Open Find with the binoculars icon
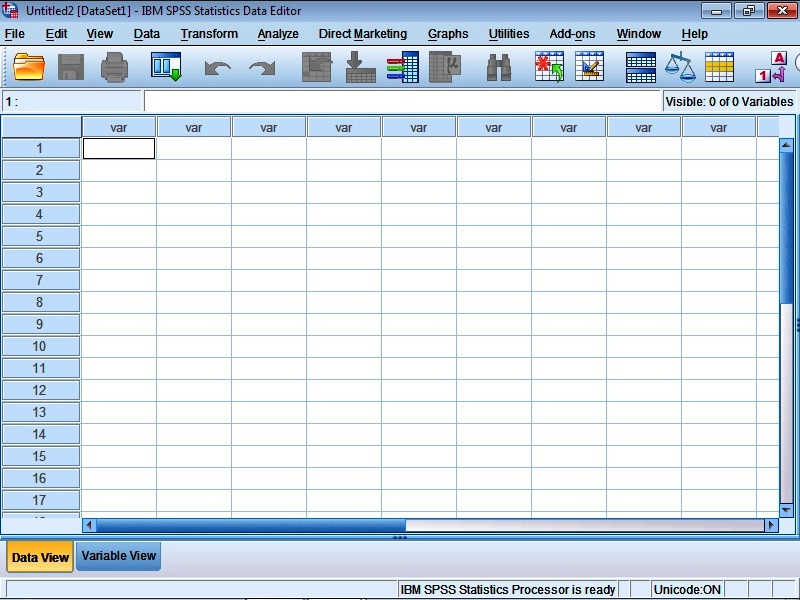This screenshot has width=800, height=600. pyautogui.click(x=499, y=67)
